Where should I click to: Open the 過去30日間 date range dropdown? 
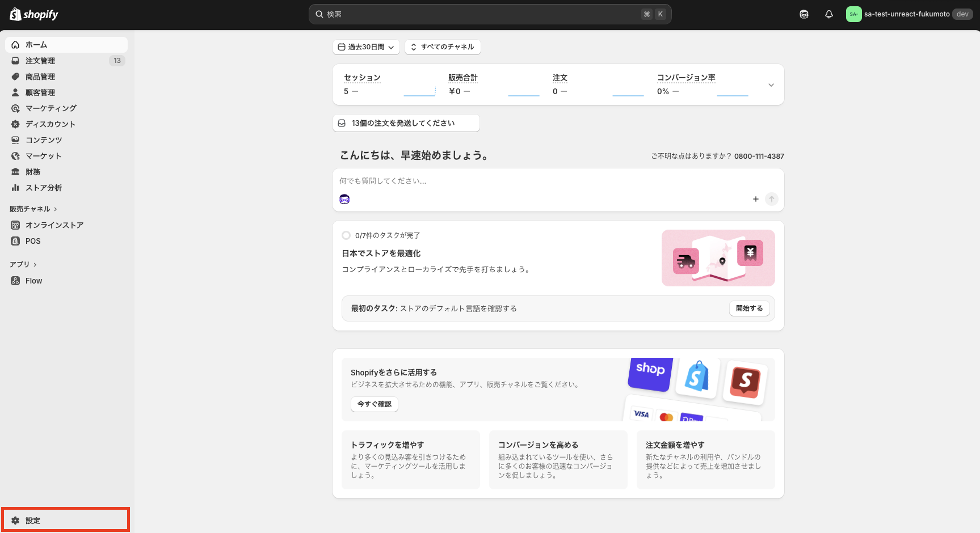366,47
